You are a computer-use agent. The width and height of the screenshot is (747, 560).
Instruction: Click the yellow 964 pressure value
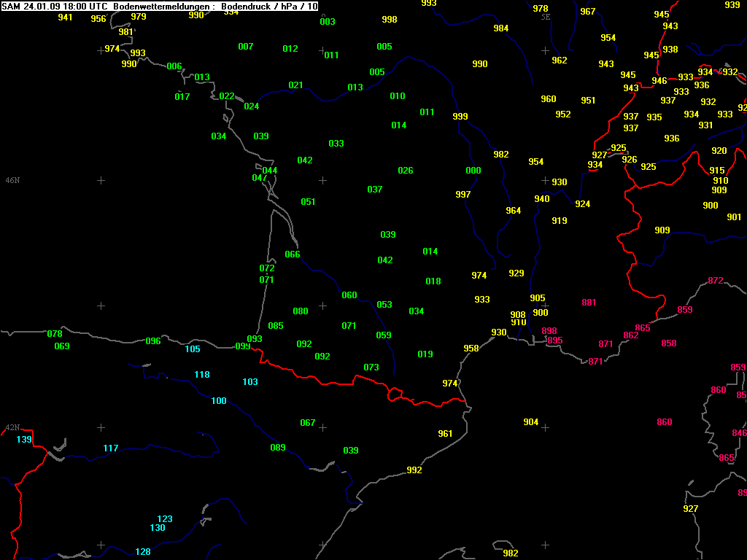[x=514, y=211]
